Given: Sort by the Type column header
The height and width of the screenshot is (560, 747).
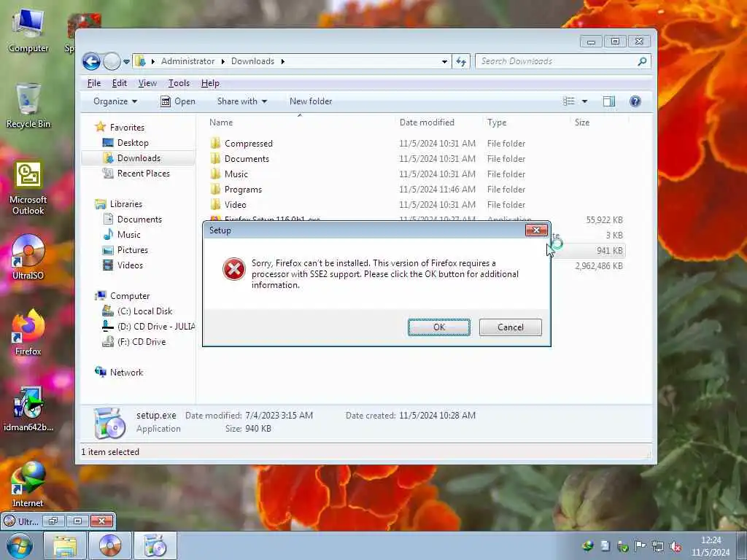Looking at the screenshot, I should (x=497, y=122).
